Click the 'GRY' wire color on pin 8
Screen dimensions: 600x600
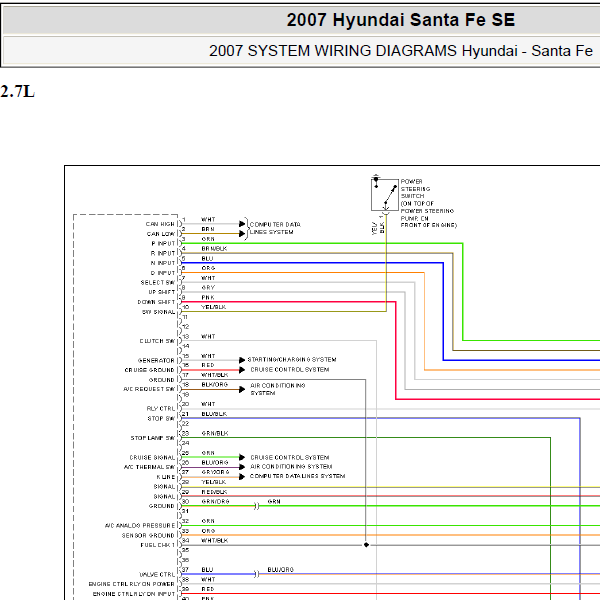[208, 288]
